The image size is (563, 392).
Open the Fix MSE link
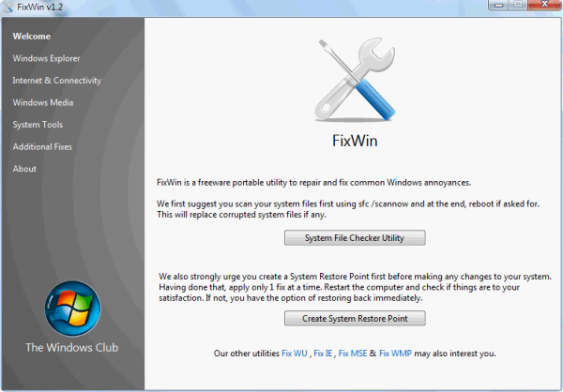click(353, 354)
